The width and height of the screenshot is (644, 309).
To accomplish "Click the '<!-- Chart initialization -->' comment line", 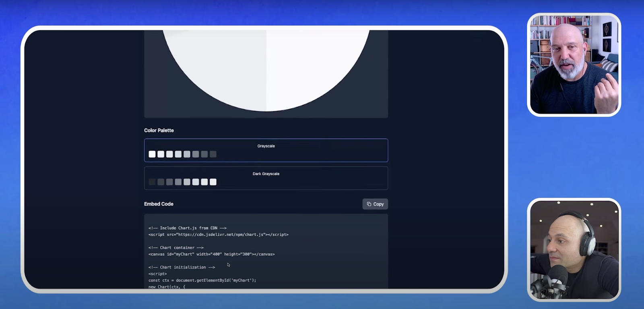I will [x=182, y=267].
